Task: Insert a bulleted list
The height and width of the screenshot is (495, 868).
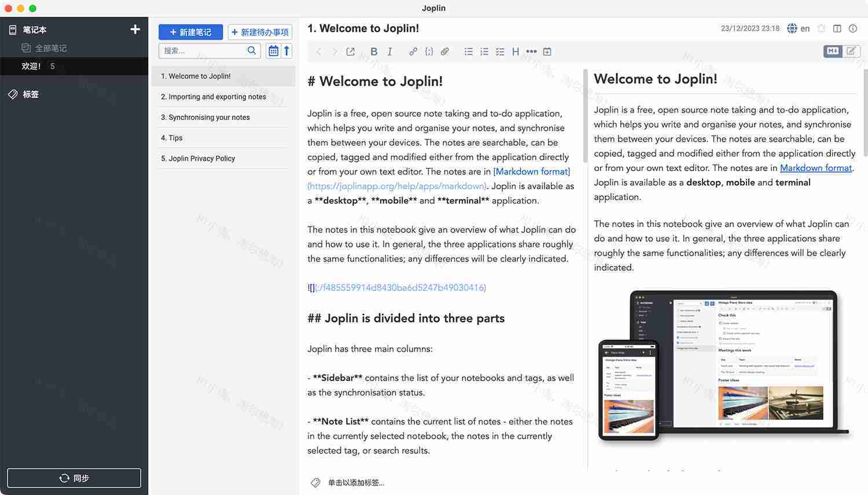Action: tap(468, 51)
